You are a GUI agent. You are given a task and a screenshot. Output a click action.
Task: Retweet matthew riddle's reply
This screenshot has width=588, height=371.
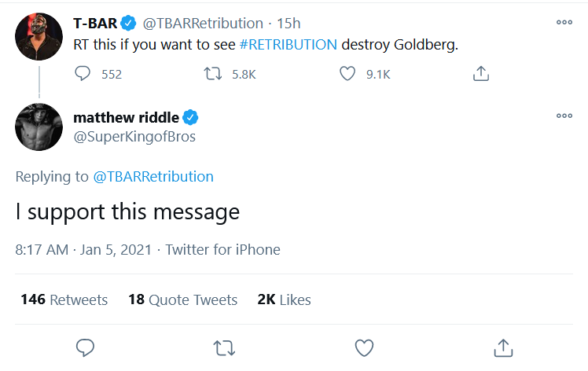pos(225,347)
